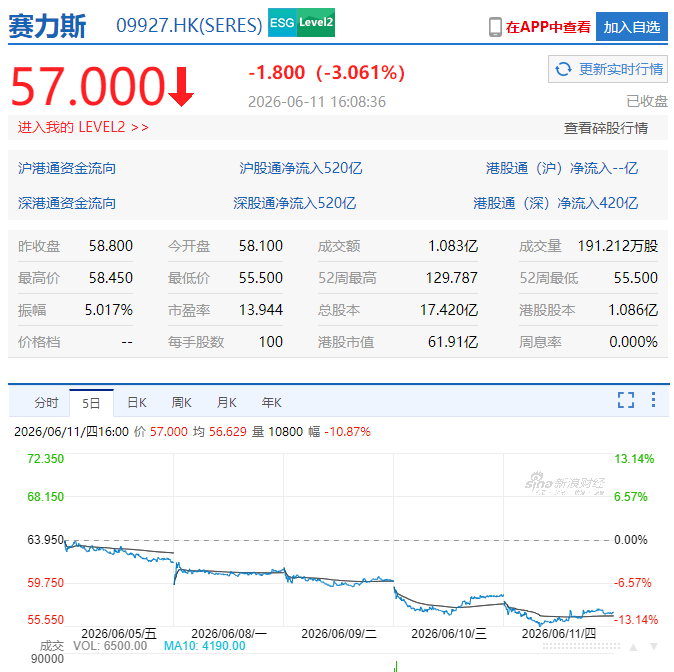Click stock code 09927.HK(SERES)
Viewport: 674px width, 672px height.
point(189,25)
